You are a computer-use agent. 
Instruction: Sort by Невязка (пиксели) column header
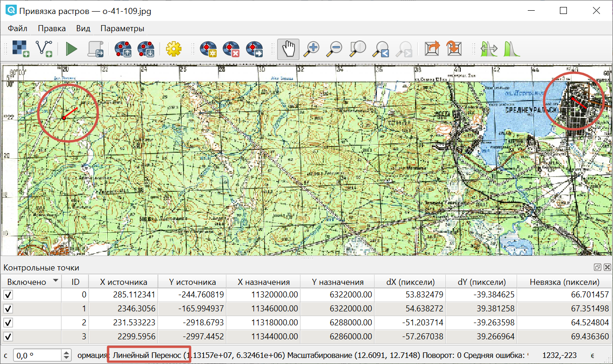coord(565,282)
